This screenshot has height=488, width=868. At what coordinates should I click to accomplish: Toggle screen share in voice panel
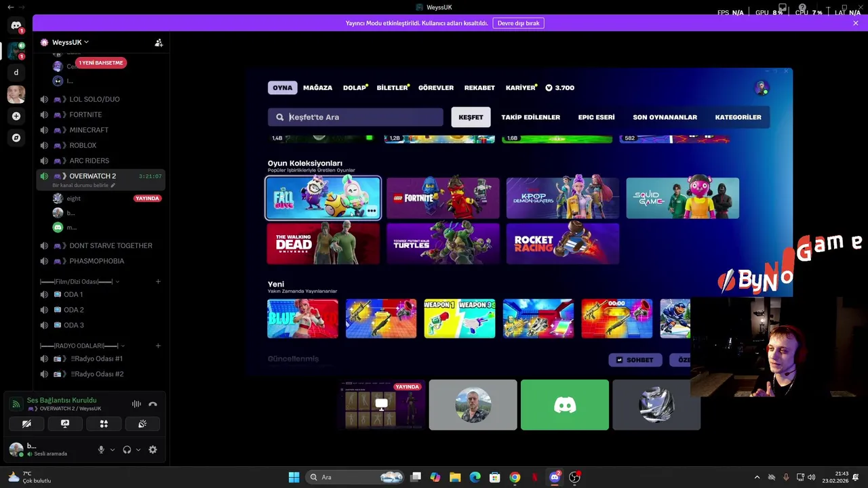(x=65, y=424)
